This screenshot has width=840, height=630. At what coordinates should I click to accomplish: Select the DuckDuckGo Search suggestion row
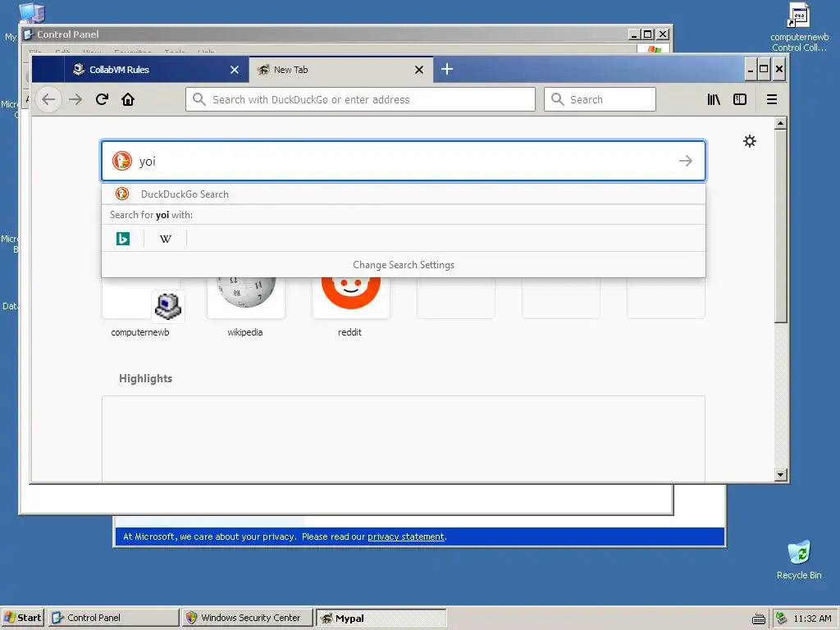404,194
